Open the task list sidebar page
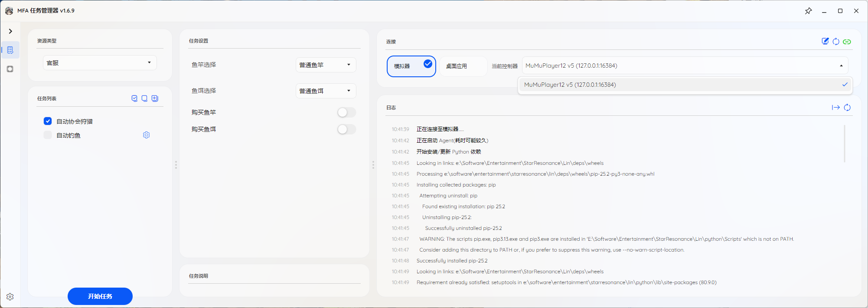 10,50
